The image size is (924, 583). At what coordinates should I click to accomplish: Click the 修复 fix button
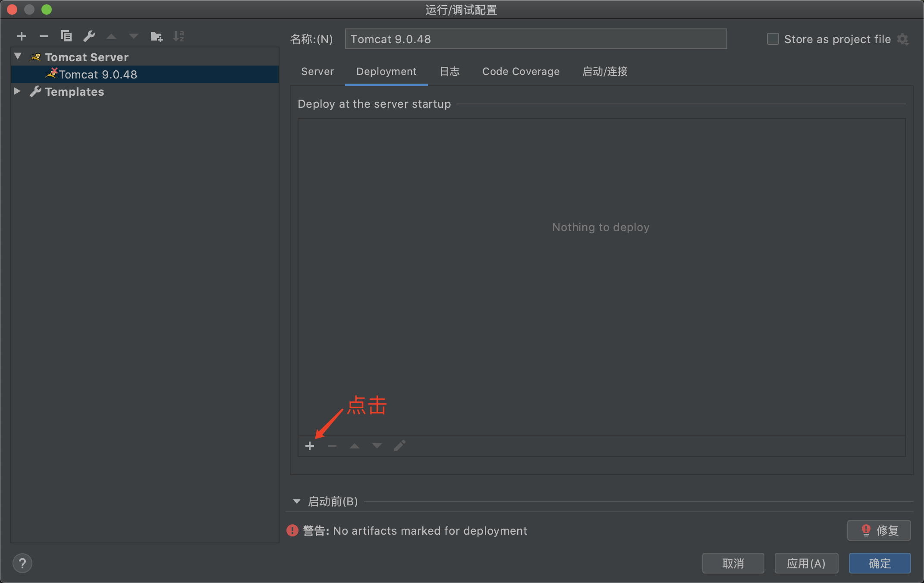879,530
